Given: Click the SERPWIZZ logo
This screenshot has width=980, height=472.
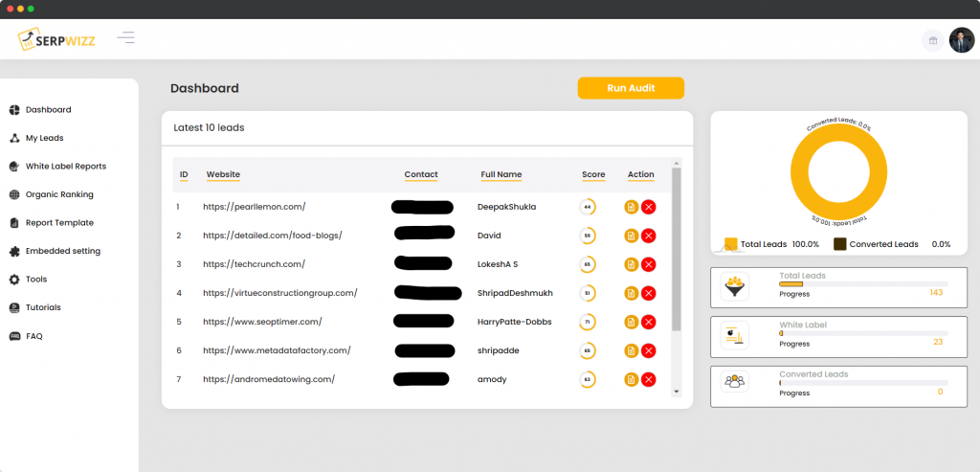Looking at the screenshot, I should click(x=56, y=39).
